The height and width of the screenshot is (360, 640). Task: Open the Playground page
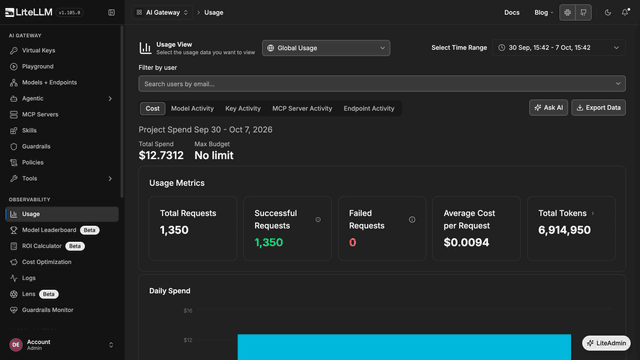point(61,67)
